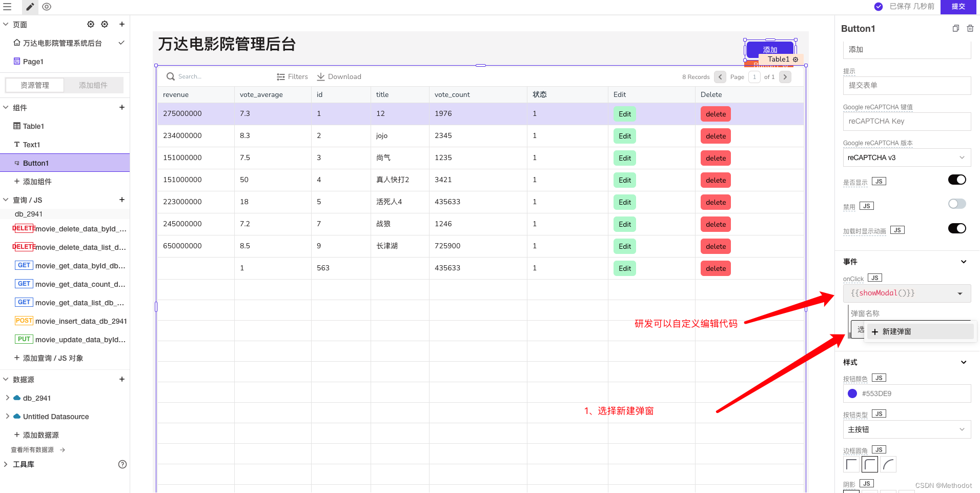Toggle the 是否显示 switch
Screen dimensions: 980x493
coord(957,180)
